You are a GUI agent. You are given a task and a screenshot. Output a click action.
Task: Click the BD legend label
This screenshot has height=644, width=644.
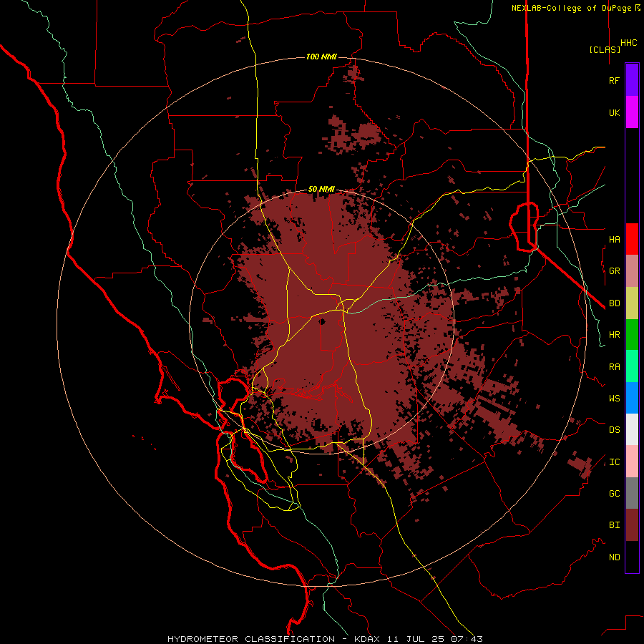pos(614,303)
